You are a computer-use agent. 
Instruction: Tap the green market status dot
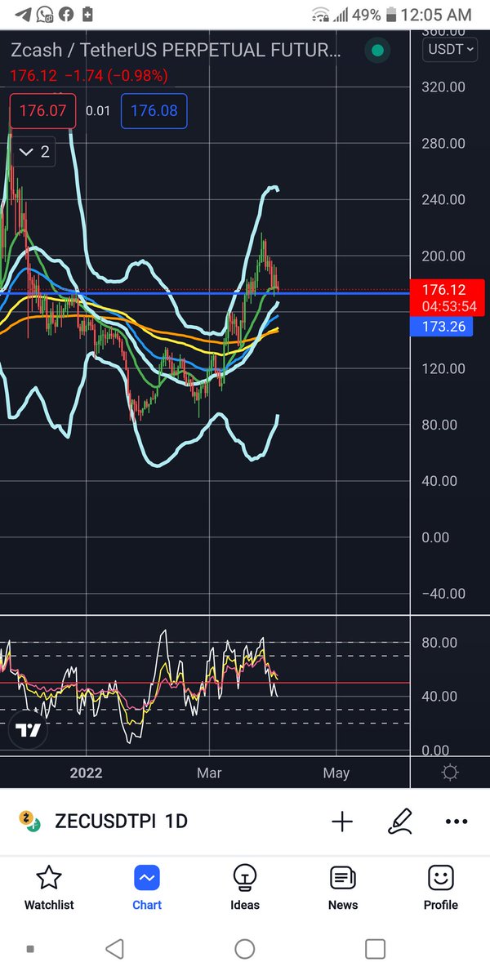point(376,51)
